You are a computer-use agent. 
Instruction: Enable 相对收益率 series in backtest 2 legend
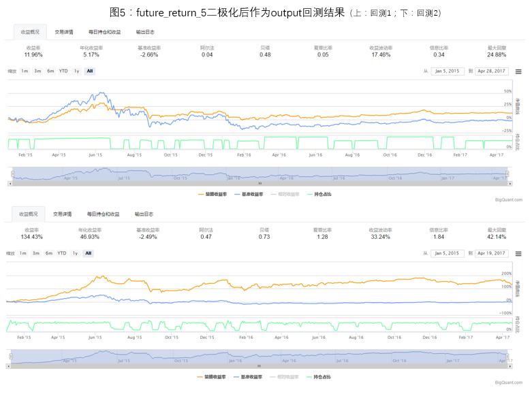pos(284,377)
